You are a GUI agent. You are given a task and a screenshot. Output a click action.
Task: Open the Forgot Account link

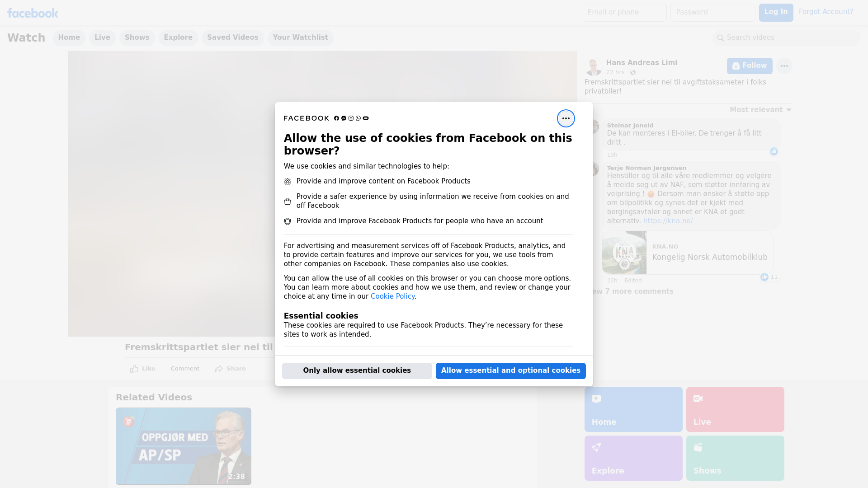tap(826, 12)
